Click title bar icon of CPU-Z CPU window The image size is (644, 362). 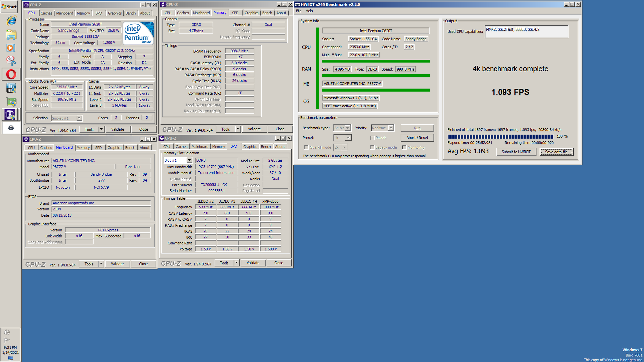point(26,5)
